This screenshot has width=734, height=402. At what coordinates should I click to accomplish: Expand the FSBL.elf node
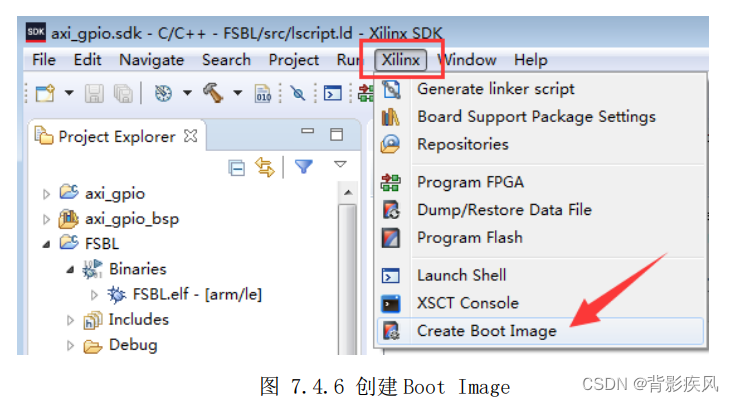pos(94,295)
